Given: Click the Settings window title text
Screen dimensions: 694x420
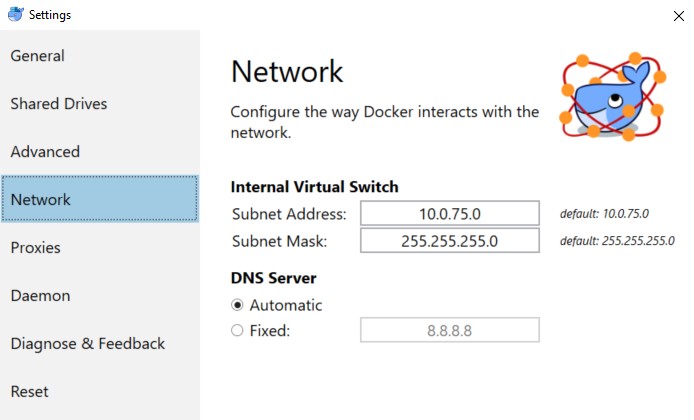Looking at the screenshot, I should pos(50,15).
